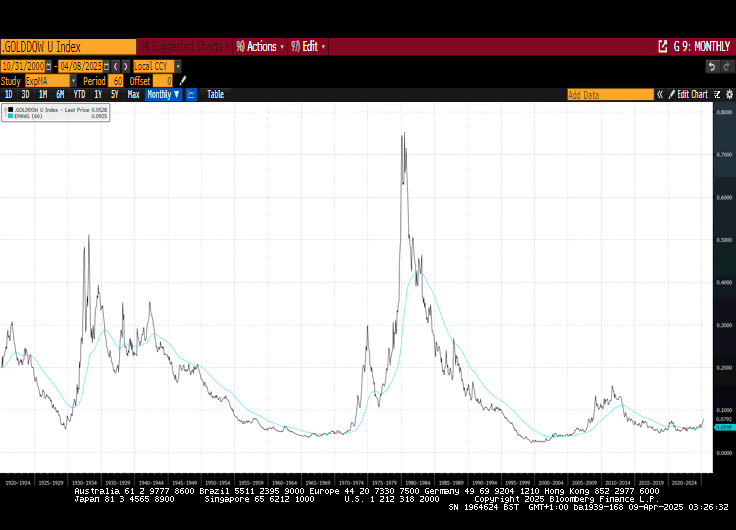Select the YTD range tab

click(79, 94)
